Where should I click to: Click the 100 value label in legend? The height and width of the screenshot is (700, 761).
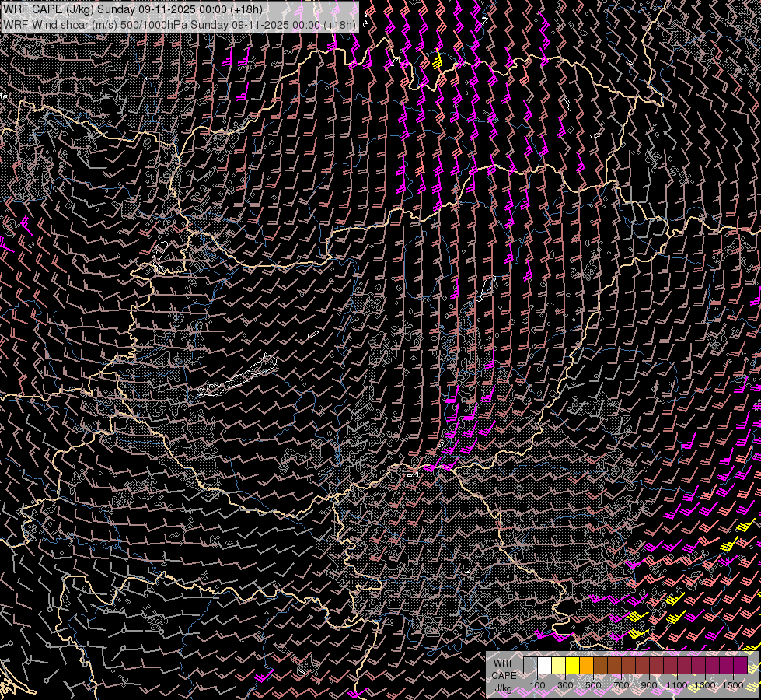537,685
